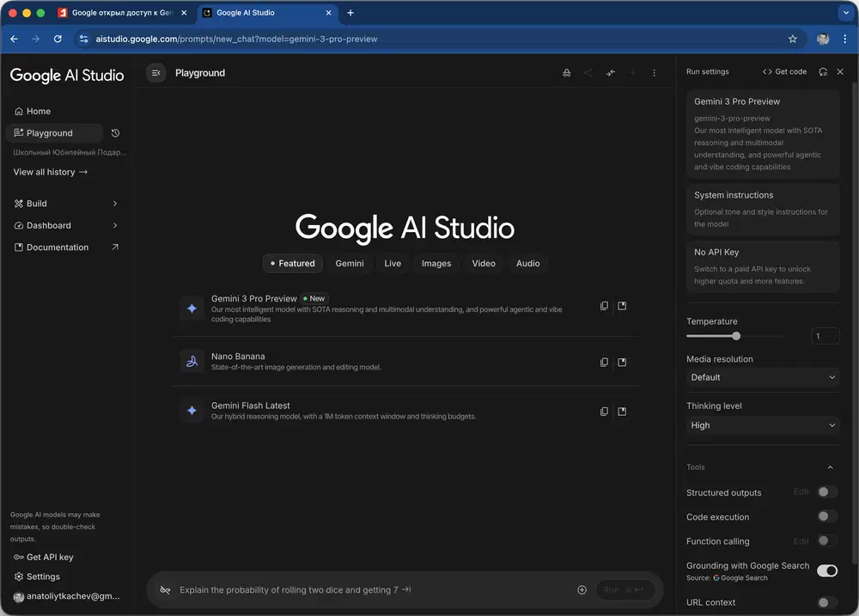
Task: Enable the Structured outputs toggle
Action: 826,492
